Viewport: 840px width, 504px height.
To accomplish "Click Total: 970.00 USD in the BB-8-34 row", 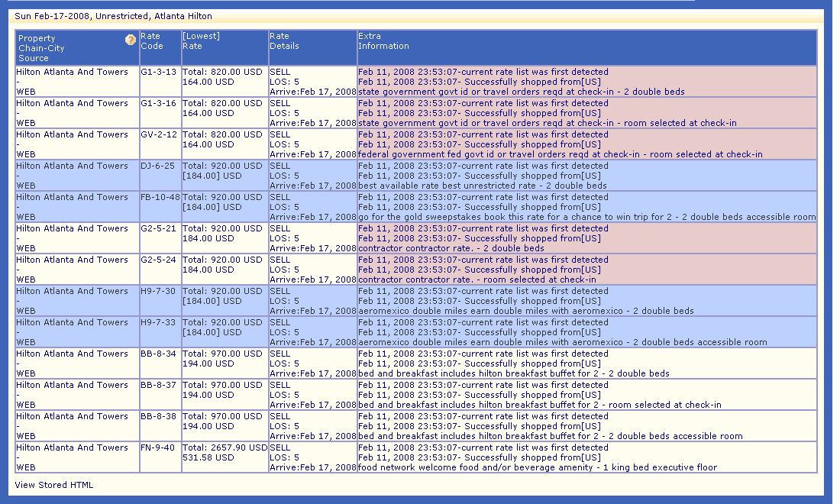I will pos(222,354).
